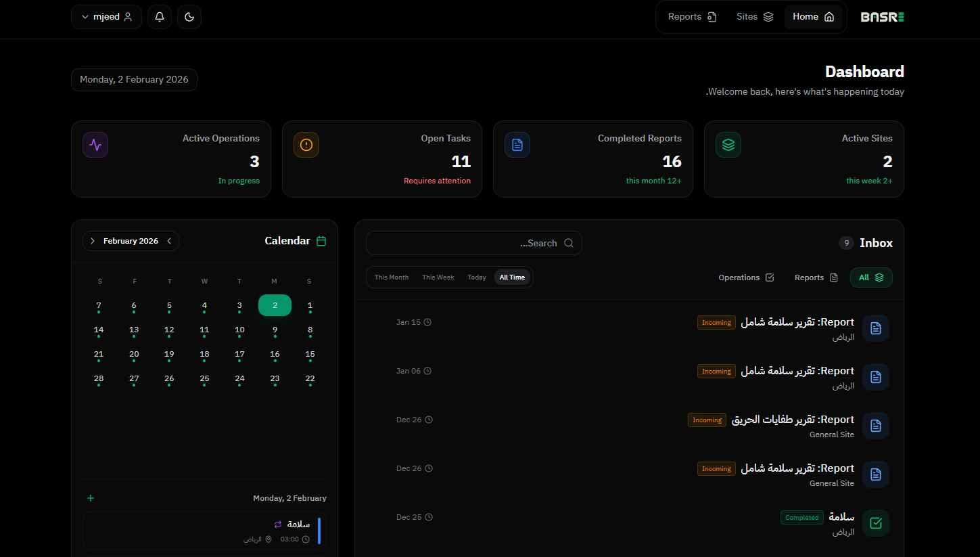980x557 pixels.
Task: Click the Active Sites stacked layers icon
Action: point(728,144)
